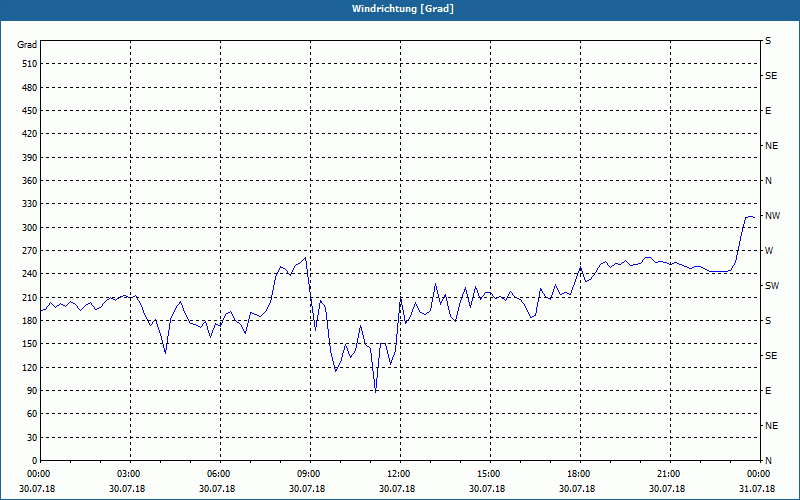
Task: Click the 12:00 time axis label
Action: coord(396,473)
